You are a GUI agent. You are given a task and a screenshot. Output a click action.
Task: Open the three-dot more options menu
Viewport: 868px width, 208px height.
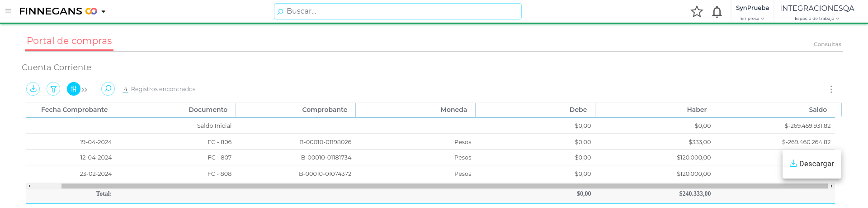tap(831, 89)
